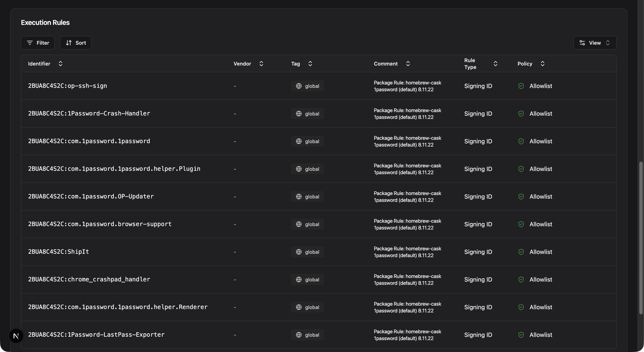Sort the table by the Identifier column

[60, 64]
